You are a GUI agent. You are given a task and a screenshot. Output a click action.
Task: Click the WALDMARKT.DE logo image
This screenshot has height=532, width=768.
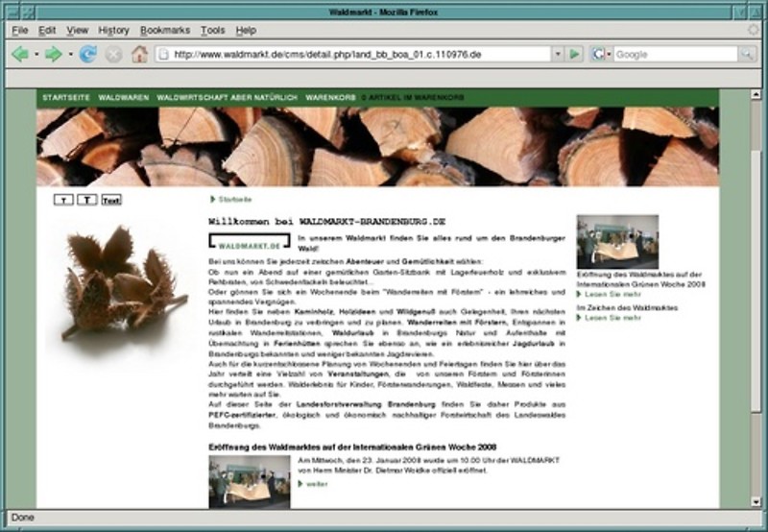click(x=250, y=243)
